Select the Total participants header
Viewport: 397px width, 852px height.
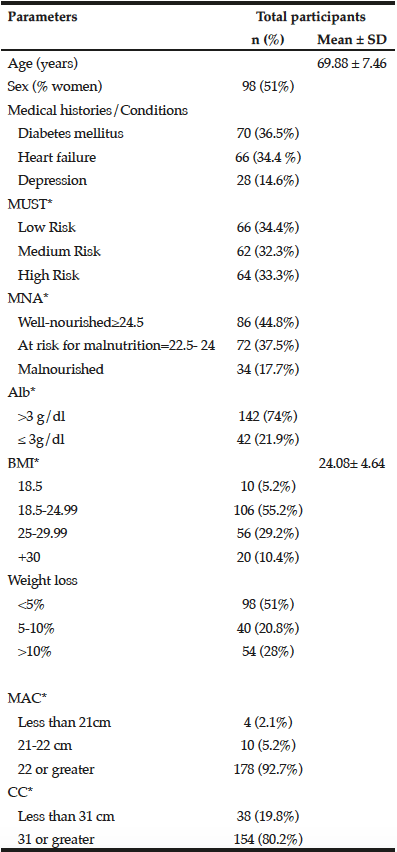pos(311,17)
